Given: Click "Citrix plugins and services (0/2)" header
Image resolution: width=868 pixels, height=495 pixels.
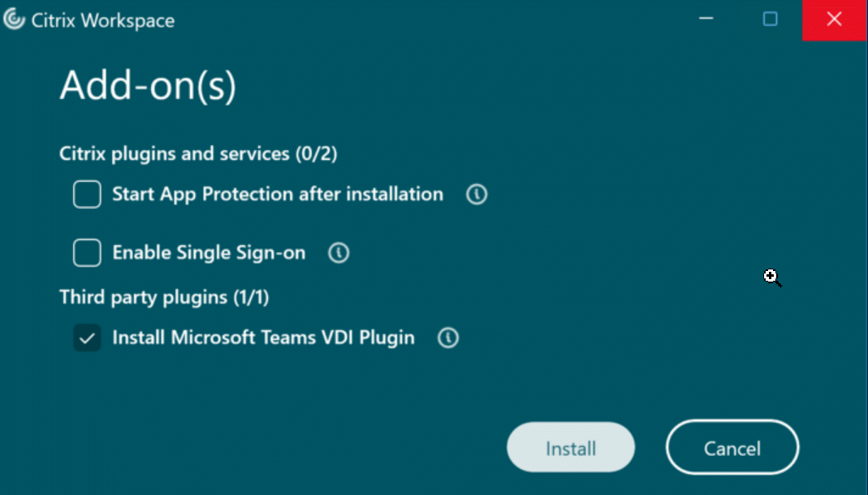Looking at the screenshot, I should coord(198,153).
